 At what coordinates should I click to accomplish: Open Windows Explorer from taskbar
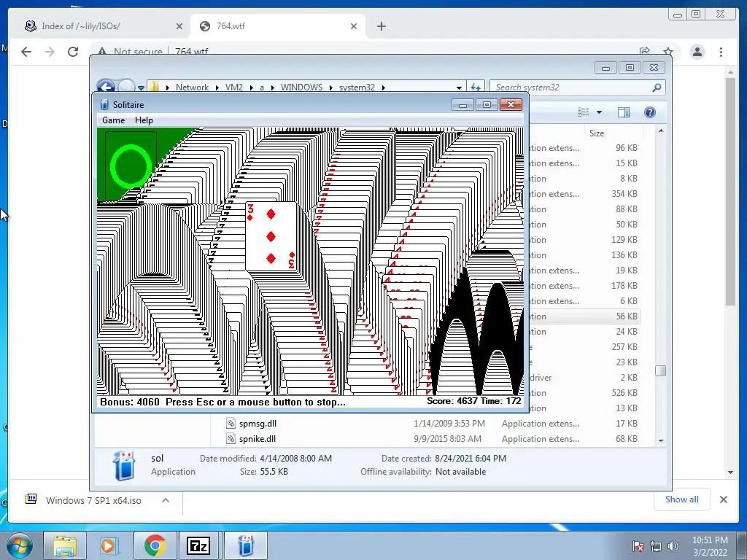[x=65, y=545]
